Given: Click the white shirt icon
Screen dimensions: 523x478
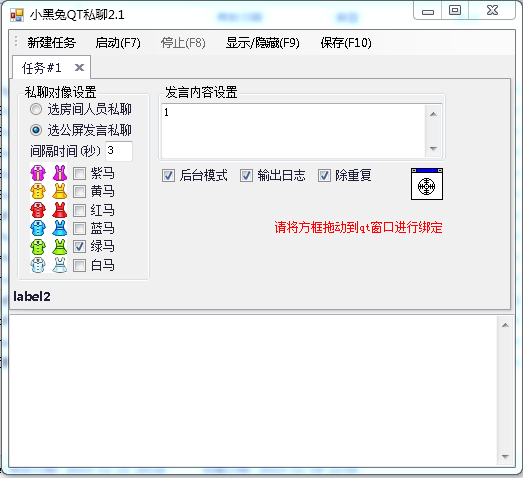Looking at the screenshot, I should click(38, 265).
